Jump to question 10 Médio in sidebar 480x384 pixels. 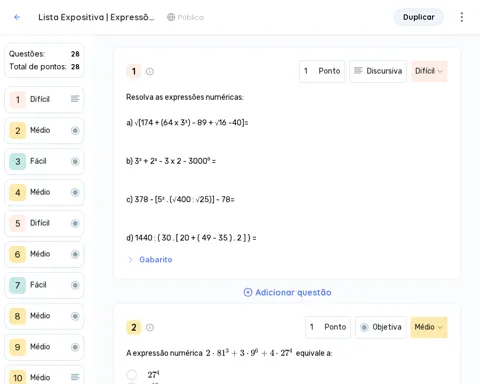(x=44, y=376)
